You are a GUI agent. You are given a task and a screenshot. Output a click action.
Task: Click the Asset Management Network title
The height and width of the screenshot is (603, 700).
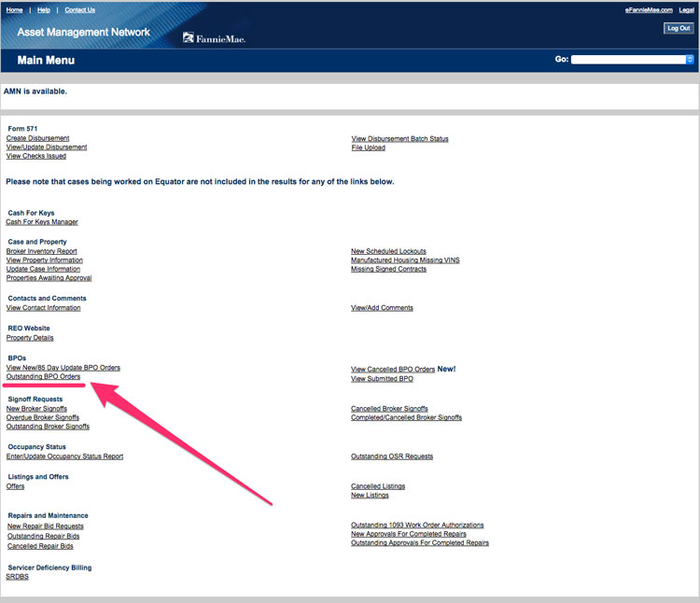tap(83, 32)
